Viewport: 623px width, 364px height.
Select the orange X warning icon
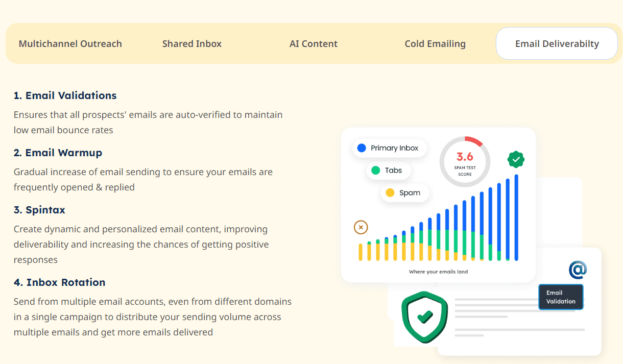pyautogui.click(x=361, y=227)
